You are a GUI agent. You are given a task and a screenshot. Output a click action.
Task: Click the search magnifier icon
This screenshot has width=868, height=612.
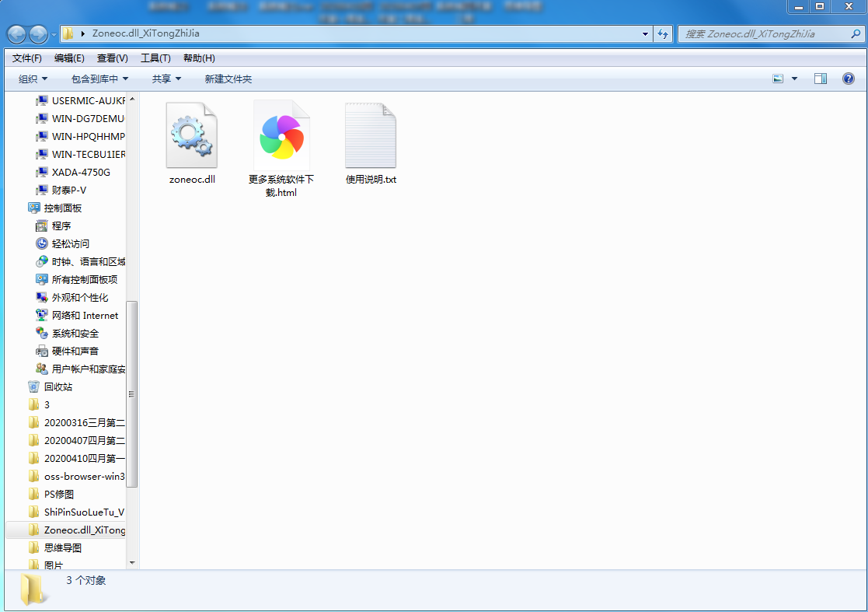point(856,33)
